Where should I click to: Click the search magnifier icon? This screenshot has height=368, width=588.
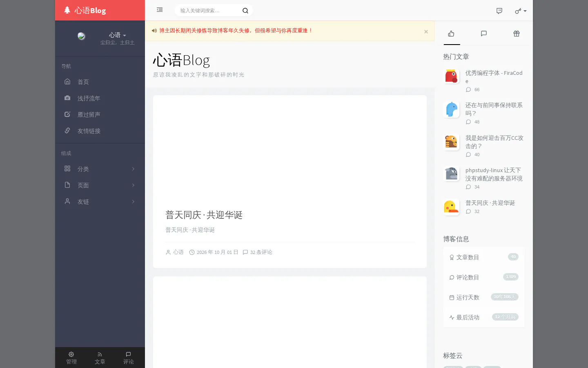click(245, 11)
